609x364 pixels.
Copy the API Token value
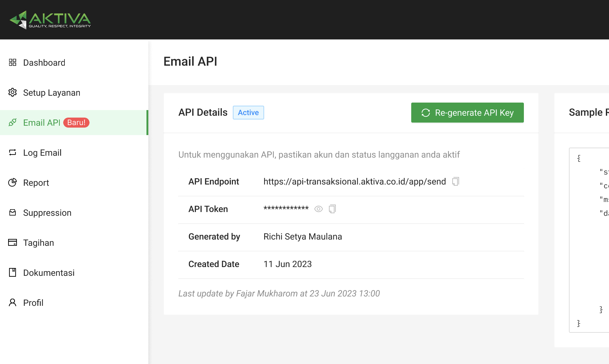pyautogui.click(x=332, y=209)
